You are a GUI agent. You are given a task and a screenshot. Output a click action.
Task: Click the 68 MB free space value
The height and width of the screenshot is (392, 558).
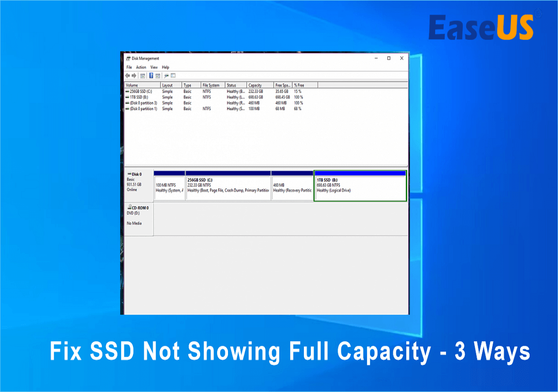[280, 108]
